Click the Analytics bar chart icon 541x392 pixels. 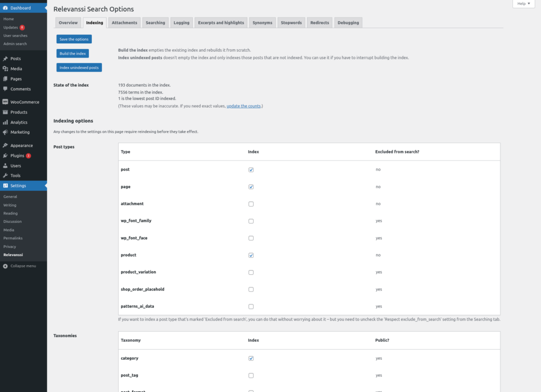[5, 122]
